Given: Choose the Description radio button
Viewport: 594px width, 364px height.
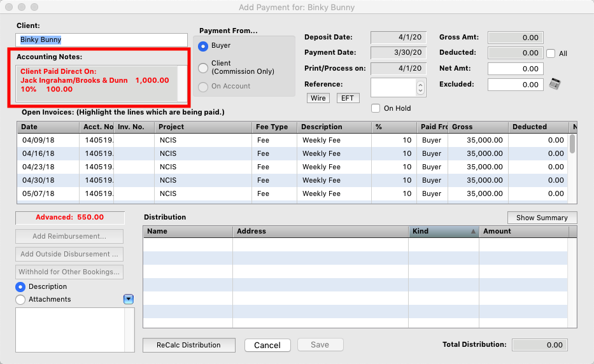Looking at the screenshot, I should [20, 287].
